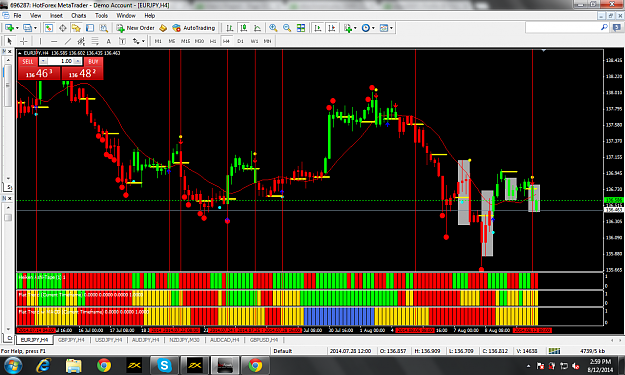Open the Help menu
Image resolution: width=625 pixels, height=375 pixels.
(149, 16)
